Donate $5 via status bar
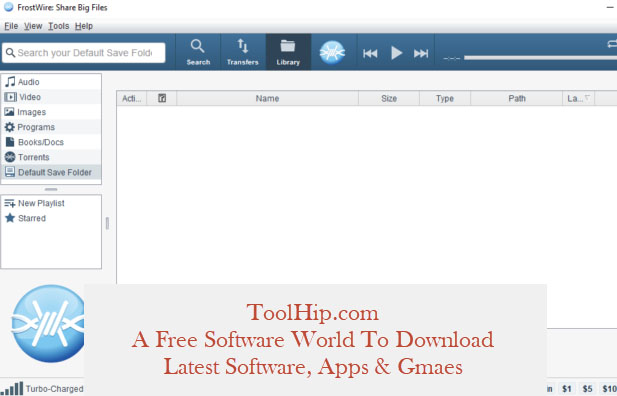 point(587,389)
